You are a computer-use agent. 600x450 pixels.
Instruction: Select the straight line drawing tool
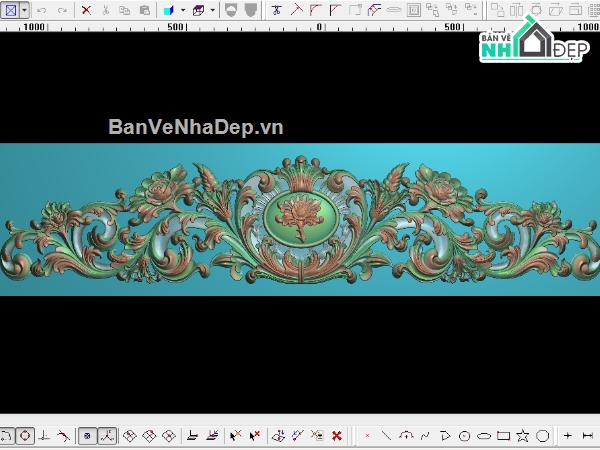386,436
